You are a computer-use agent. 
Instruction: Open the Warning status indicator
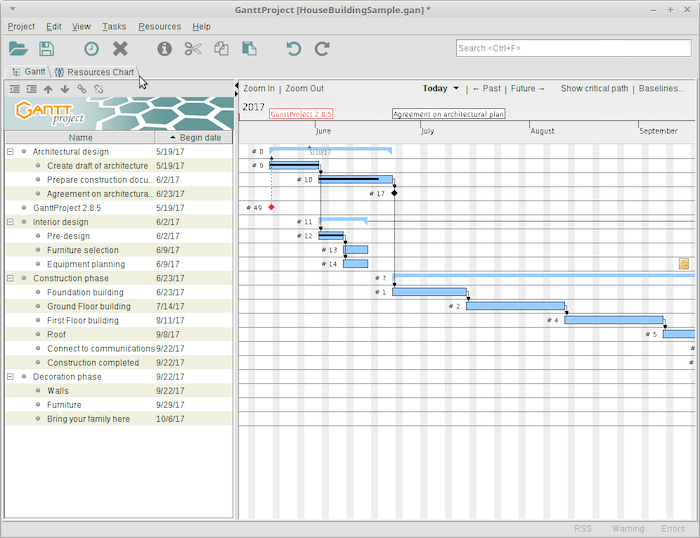(x=628, y=529)
